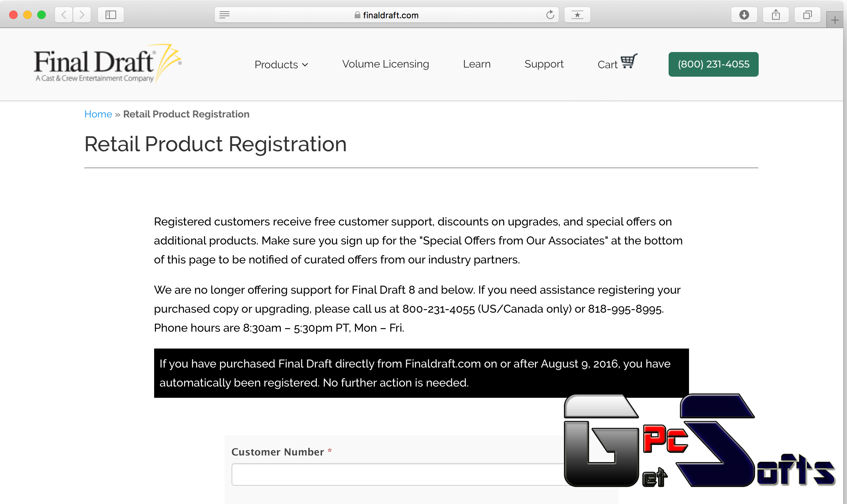Show the Downloads arrow button
Viewport: 847px width, 504px height.
pyautogui.click(x=744, y=15)
